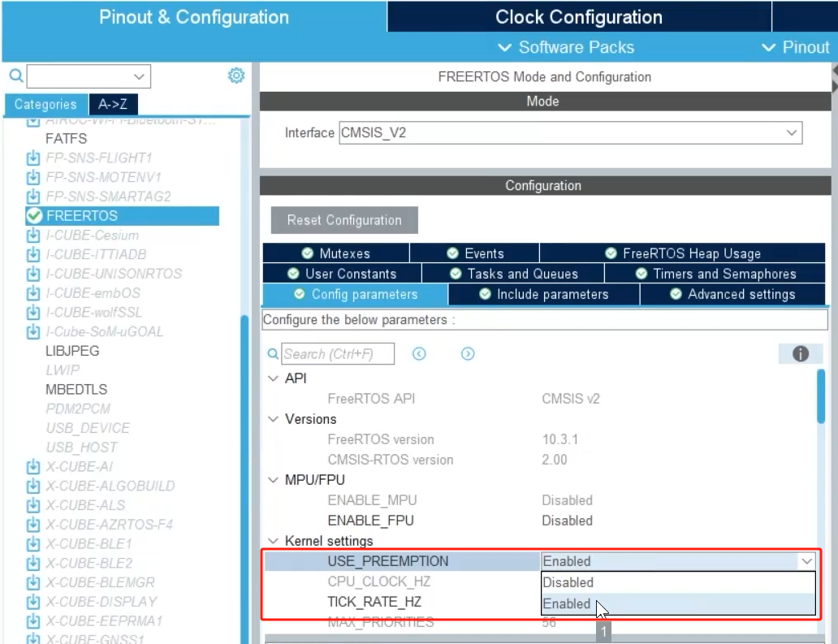The image size is (838, 644).
Task: Select FATFS in the categories list
Action: 67,138
